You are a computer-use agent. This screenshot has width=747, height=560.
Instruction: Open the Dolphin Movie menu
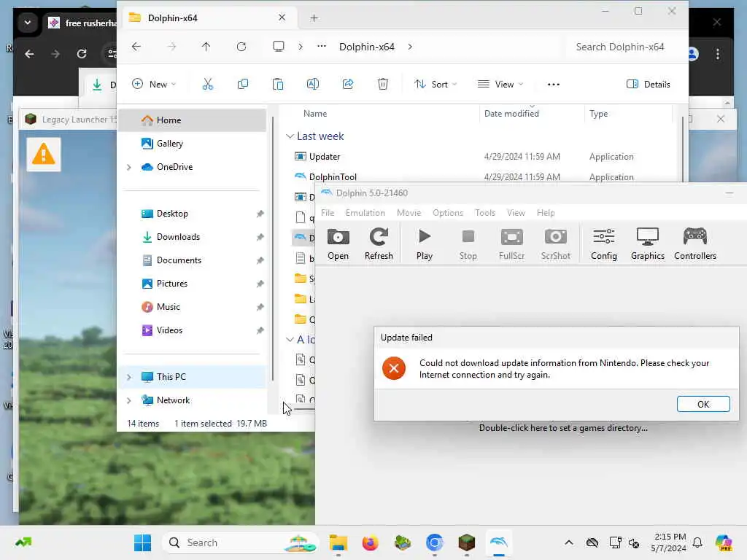tap(409, 213)
